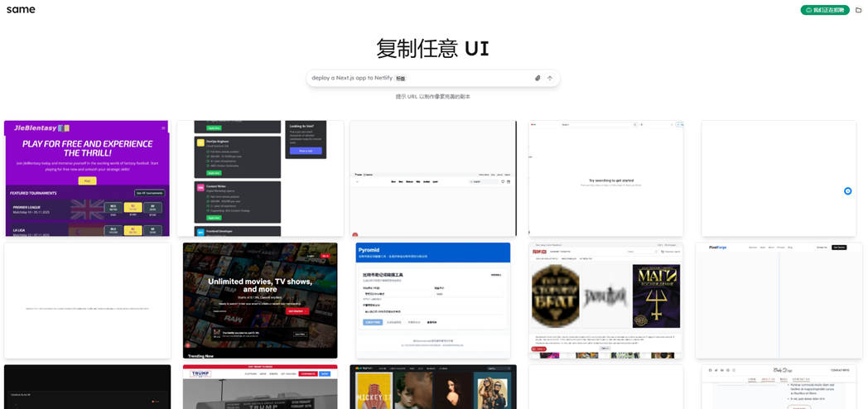Open the thumbnail with a checklist and cursive header

(779, 387)
